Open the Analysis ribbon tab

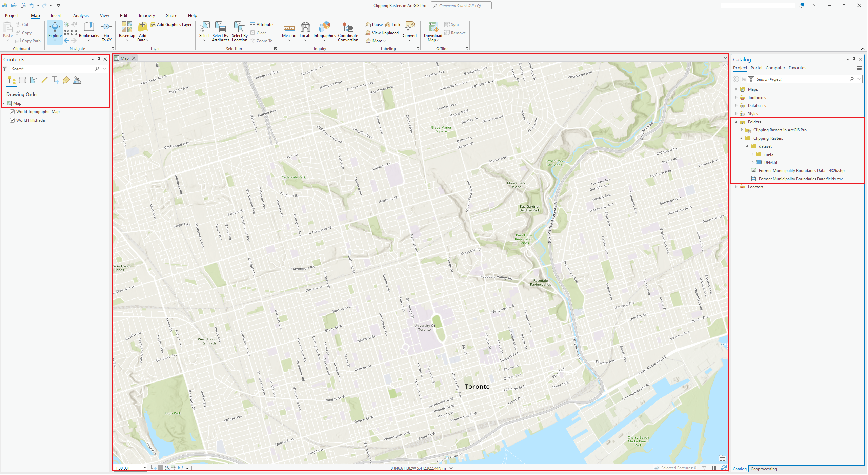point(81,16)
